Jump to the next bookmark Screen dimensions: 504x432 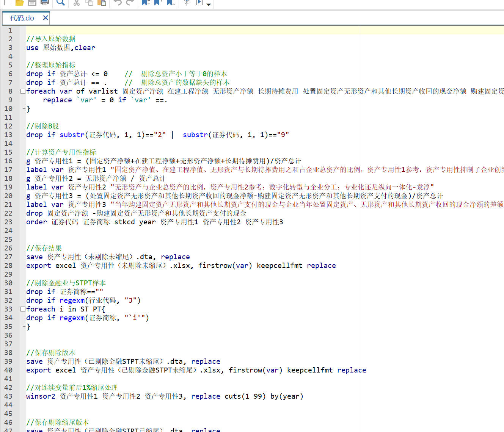[x=171, y=3]
